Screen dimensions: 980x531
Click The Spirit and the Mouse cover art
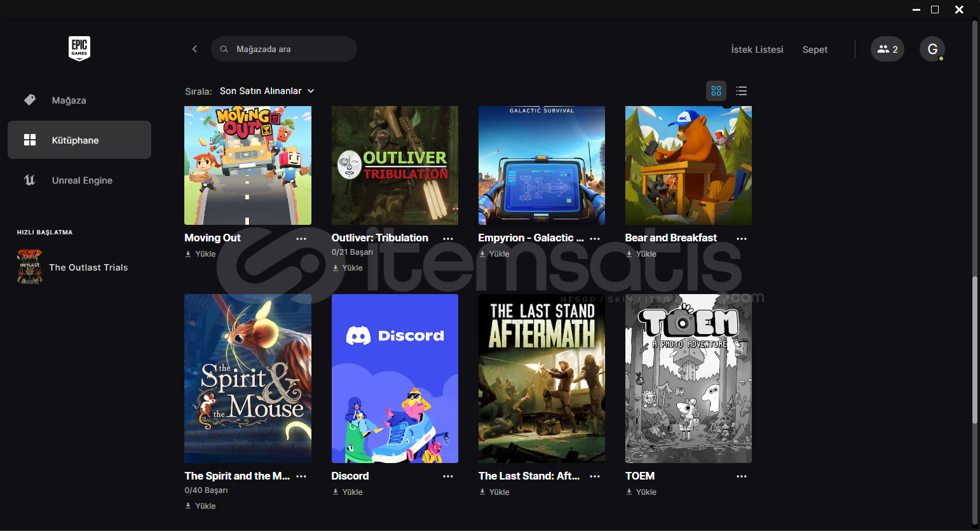248,379
